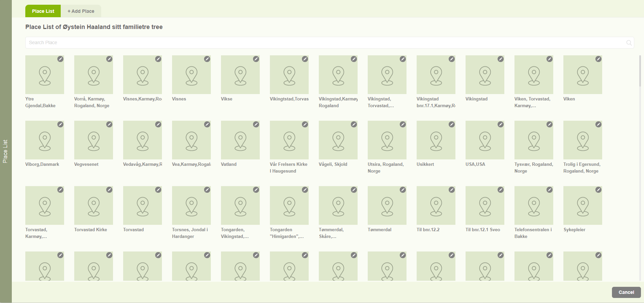The height and width of the screenshot is (303, 644).
Task: Open the edit pencil on USA,USA tile
Action: (x=501, y=124)
